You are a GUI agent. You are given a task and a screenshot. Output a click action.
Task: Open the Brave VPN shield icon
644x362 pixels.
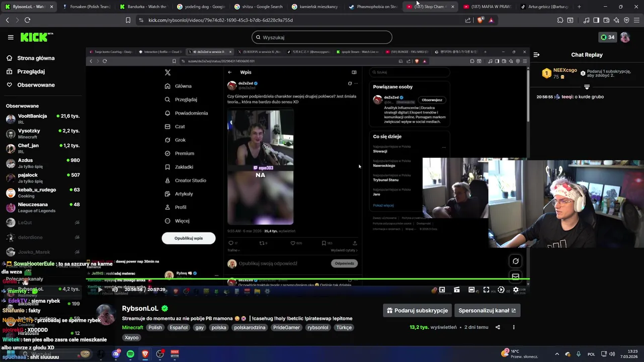(x=626, y=20)
